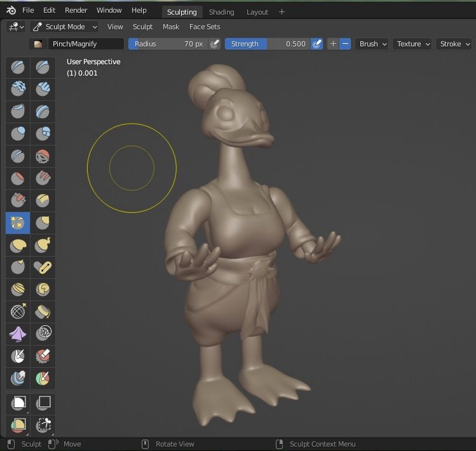Switch to the Shading workspace tab
This screenshot has height=451, width=476.
(221, 11)
